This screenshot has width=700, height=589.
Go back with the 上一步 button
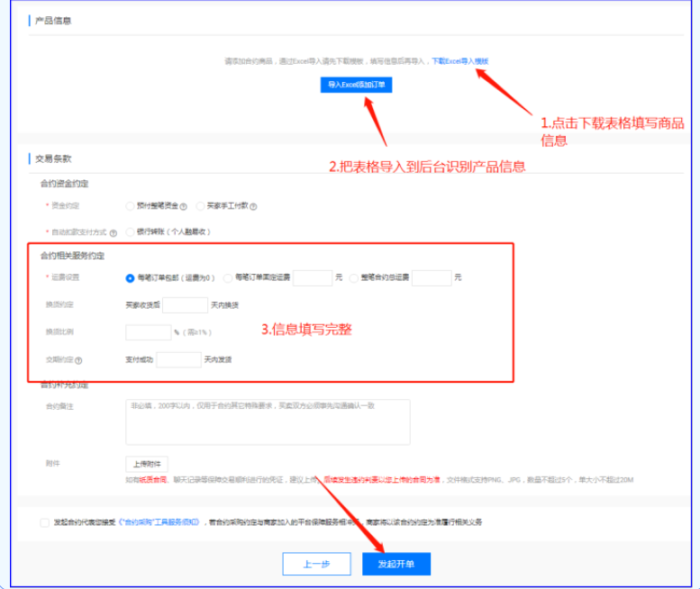[316, 564]
